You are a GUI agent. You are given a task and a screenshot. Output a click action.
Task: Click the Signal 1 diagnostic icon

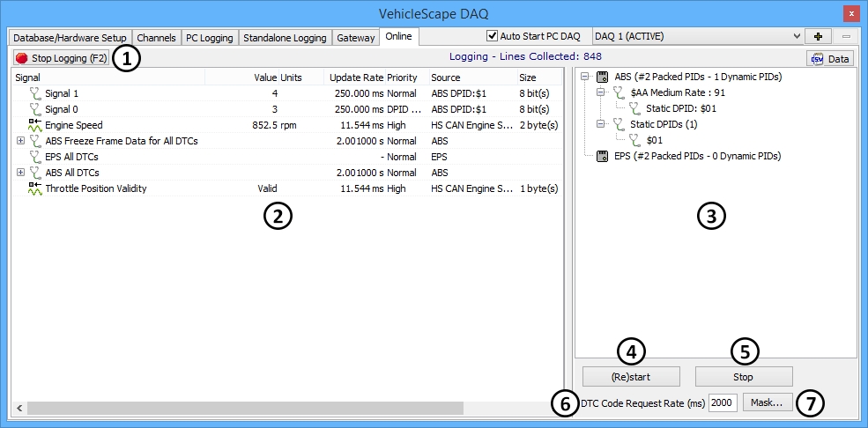[x=35, y=93]
